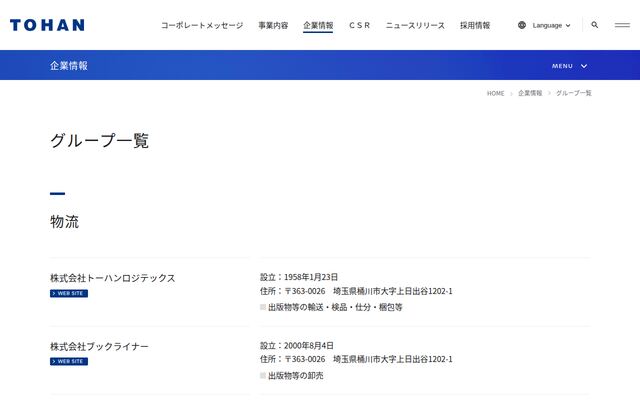Screen dimensions: 640x400
Task: Open the hamburger menu icon
Action: coord(622,25)
